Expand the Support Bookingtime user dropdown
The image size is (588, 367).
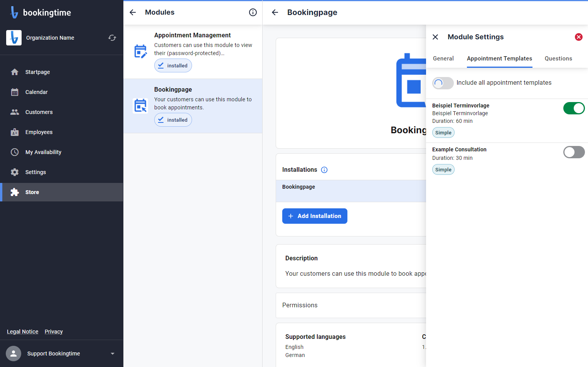[x=113, y=354]
